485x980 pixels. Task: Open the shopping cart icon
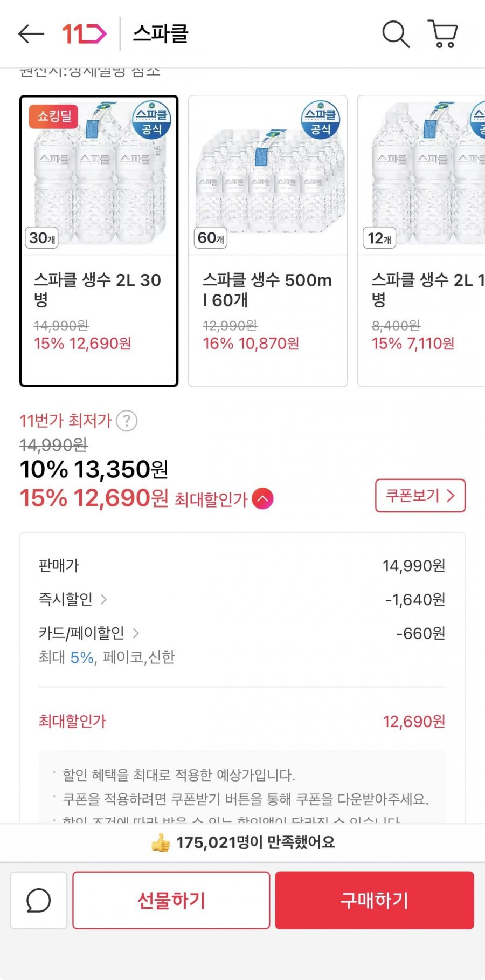[443, 34]
